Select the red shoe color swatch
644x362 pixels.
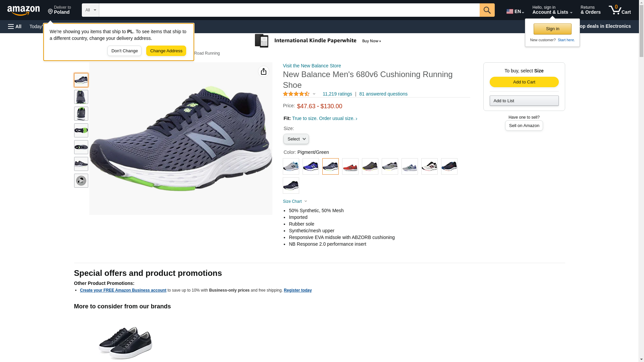(x=350, y=166)
